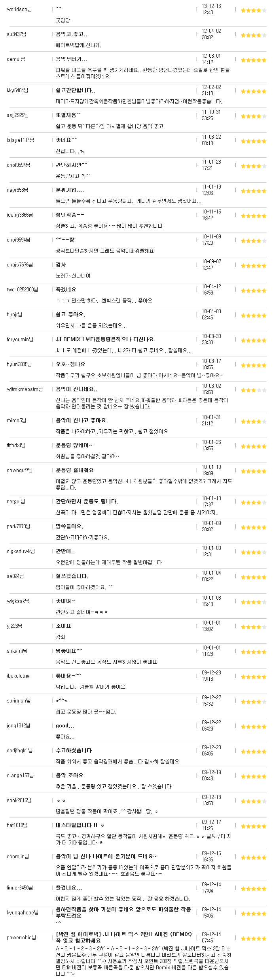Click the five-star rating on powerrobic's post
273x980 pixels.
point(254,938)
